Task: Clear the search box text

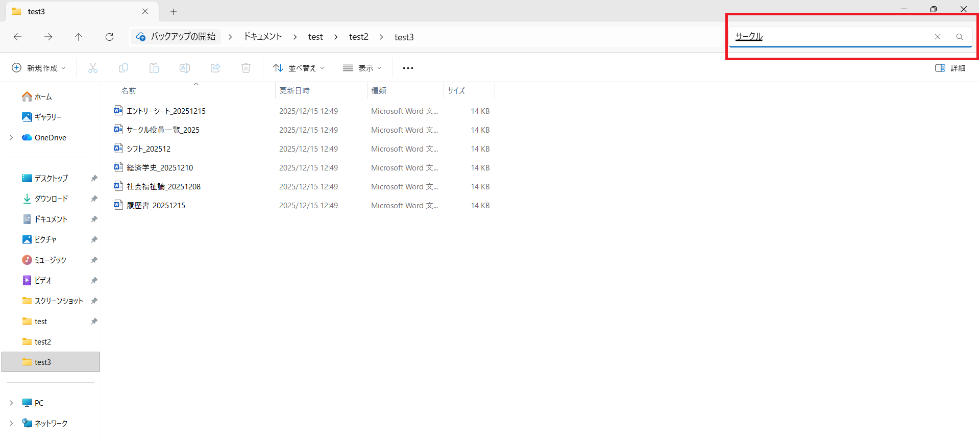Action: pos(938,37)
